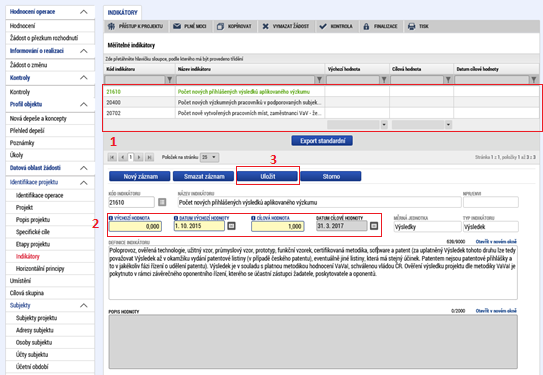Focus the Datum výchozí hodnoty field
Viewport: 543px width, 375px height.
[x=199, y=226]
